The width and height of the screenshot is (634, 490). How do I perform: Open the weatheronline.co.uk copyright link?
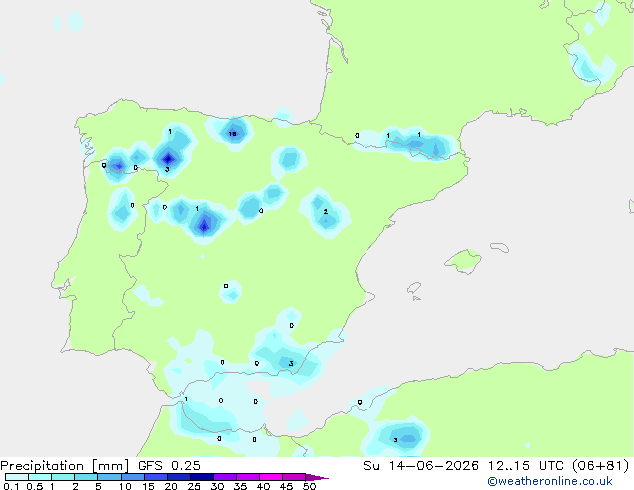(x=550, y=481)
